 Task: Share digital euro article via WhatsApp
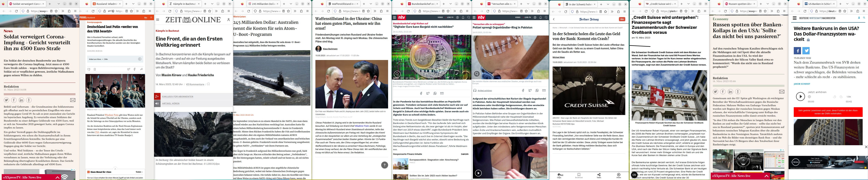pos(435,93)
